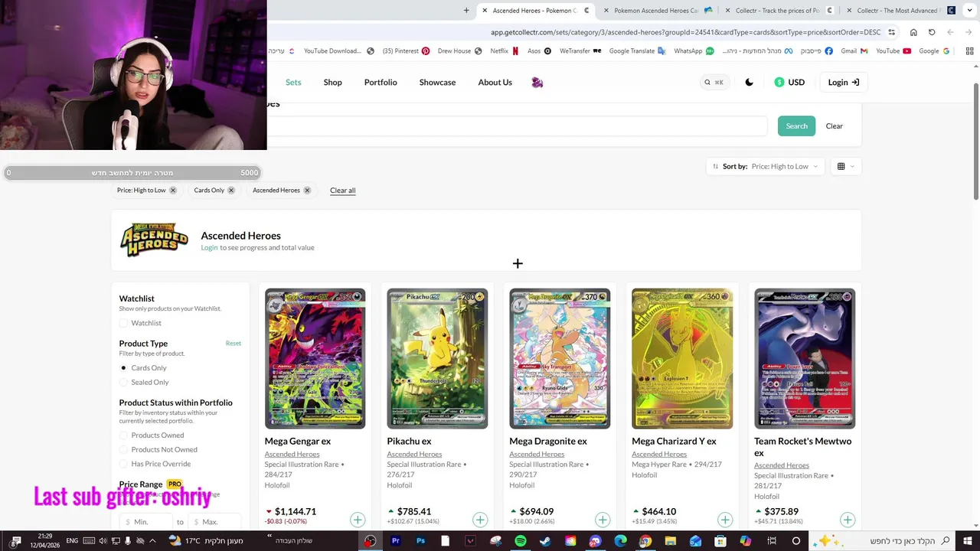Open the Netflix bookmark
Screen dimensions: 980x551
(x=504, y=51)
